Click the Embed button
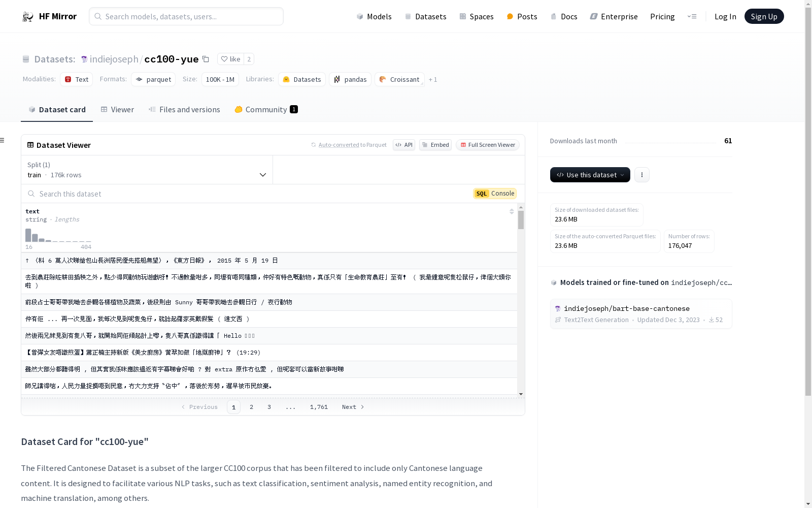This screenshot has height=508, width=812. [435, 145]
